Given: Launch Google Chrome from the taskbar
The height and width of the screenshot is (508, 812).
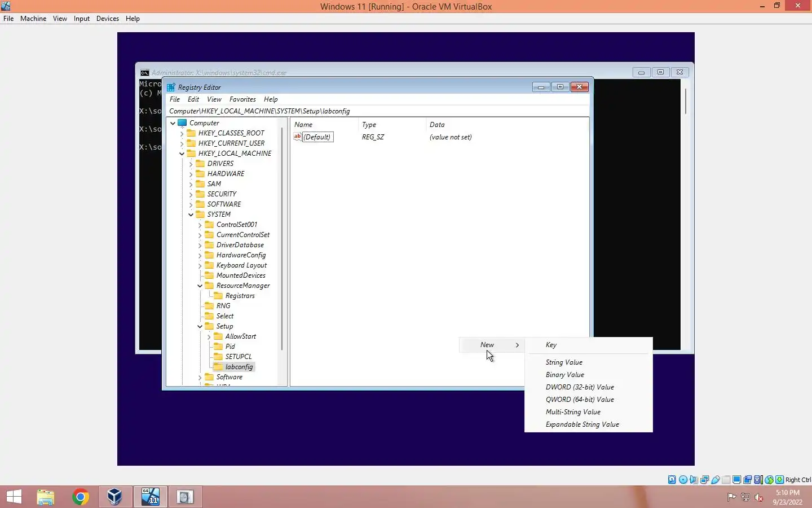Looking at the screenshot, I should coord(80,497).
